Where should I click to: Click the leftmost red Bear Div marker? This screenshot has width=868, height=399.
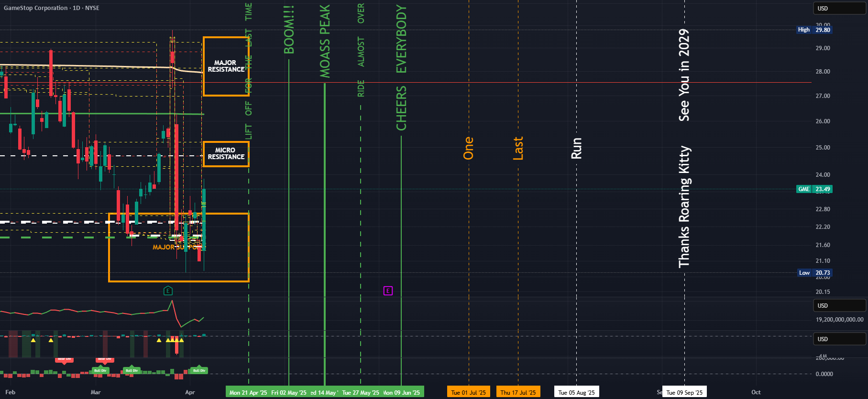[x=64, y=359]
